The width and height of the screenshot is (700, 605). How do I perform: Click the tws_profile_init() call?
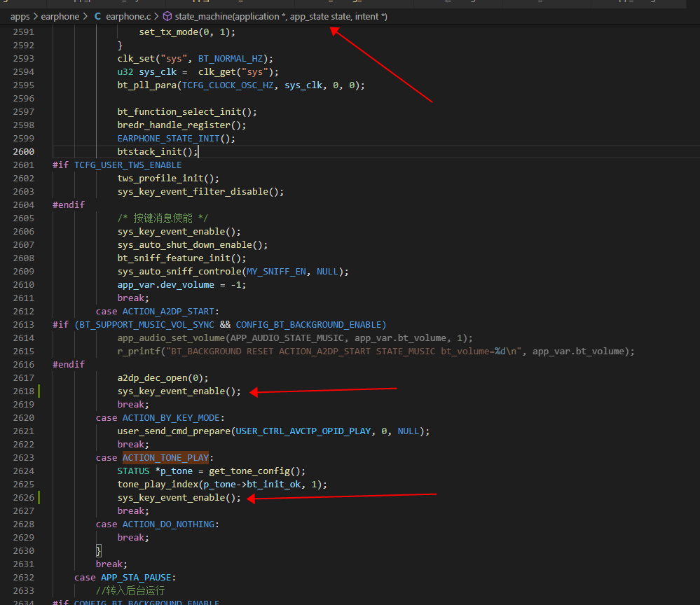[x=168, y=179]
